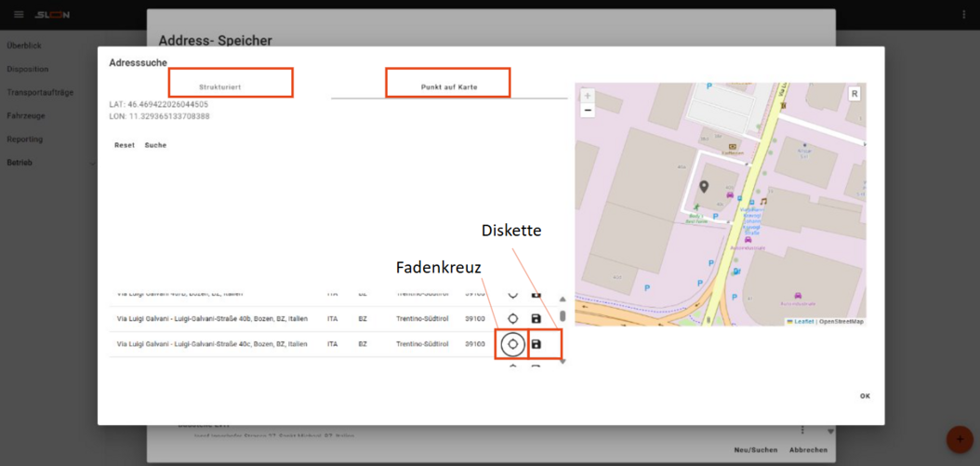Open the Leaflet attribution link

coord(803,322)
